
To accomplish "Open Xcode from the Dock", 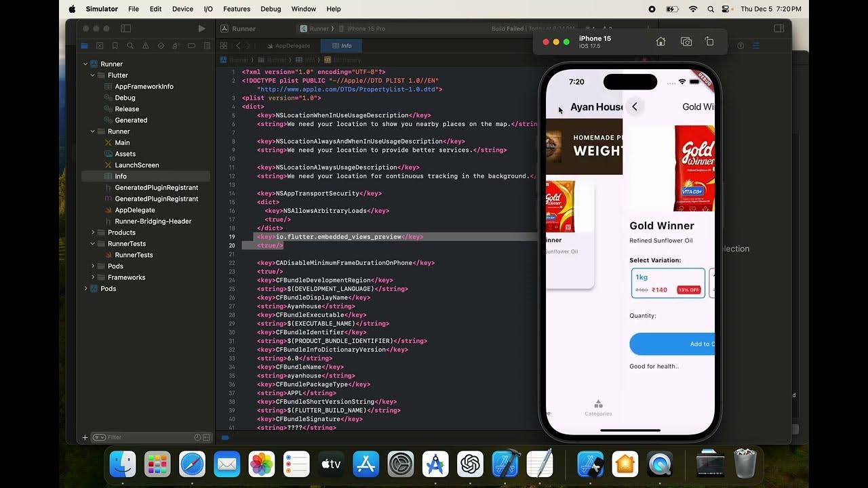I will pyautogui.click(x=505, y=464).
